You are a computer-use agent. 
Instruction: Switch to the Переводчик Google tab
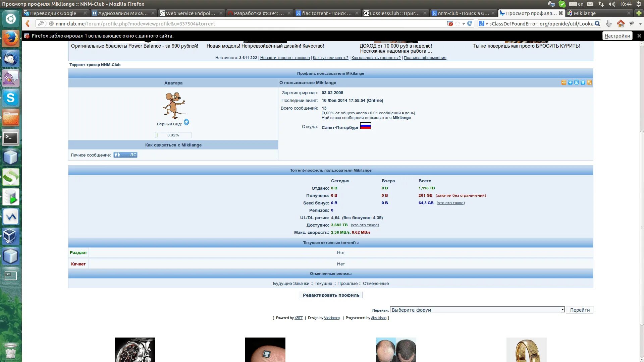click(x=53, y=13)
